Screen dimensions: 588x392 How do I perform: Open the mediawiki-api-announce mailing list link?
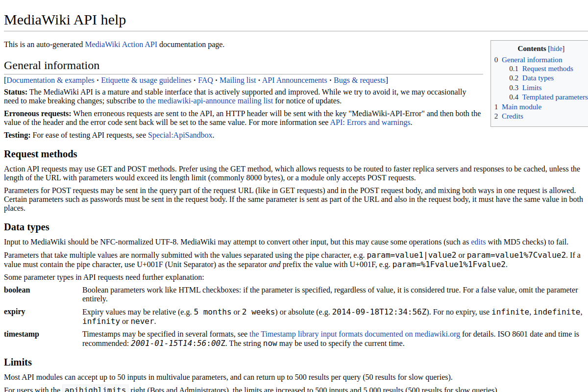210,100
